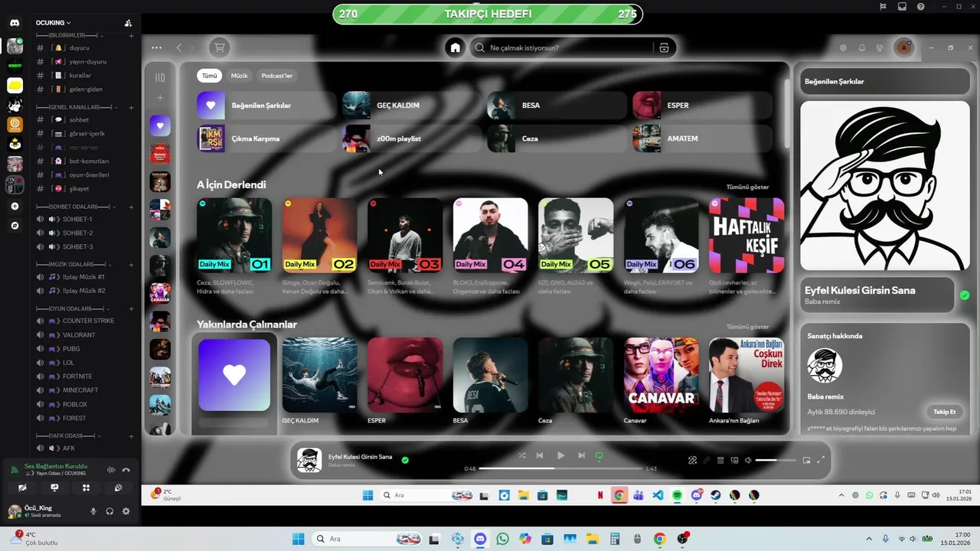Seek in the song progress bar
Screen dimensions: 980x551
coord(560,468)
